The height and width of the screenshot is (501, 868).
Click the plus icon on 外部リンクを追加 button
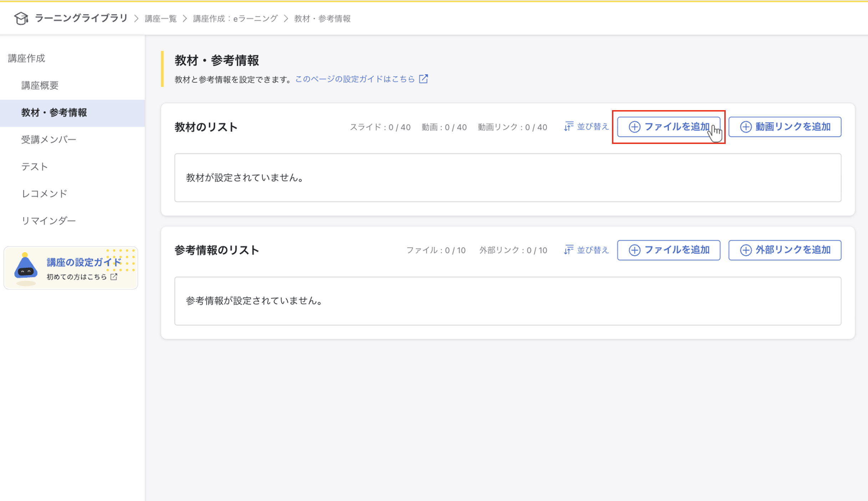coord(746,250)
